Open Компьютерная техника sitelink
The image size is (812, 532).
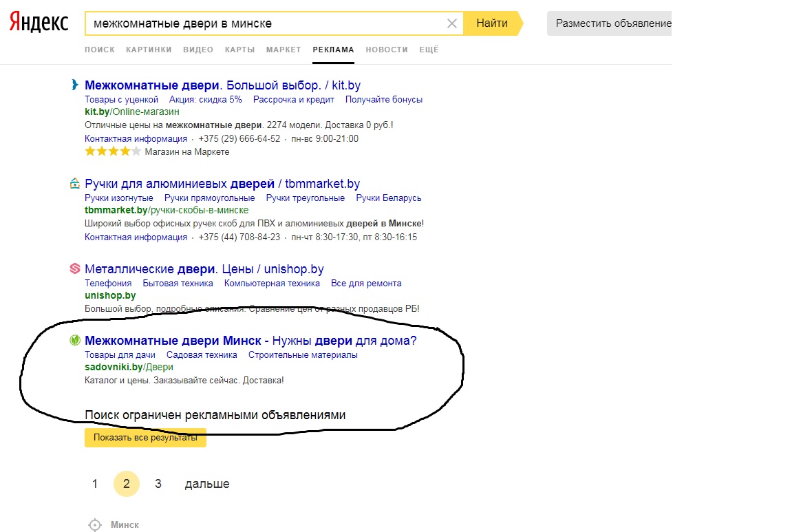pyautogui.click(x=272, y=284)
